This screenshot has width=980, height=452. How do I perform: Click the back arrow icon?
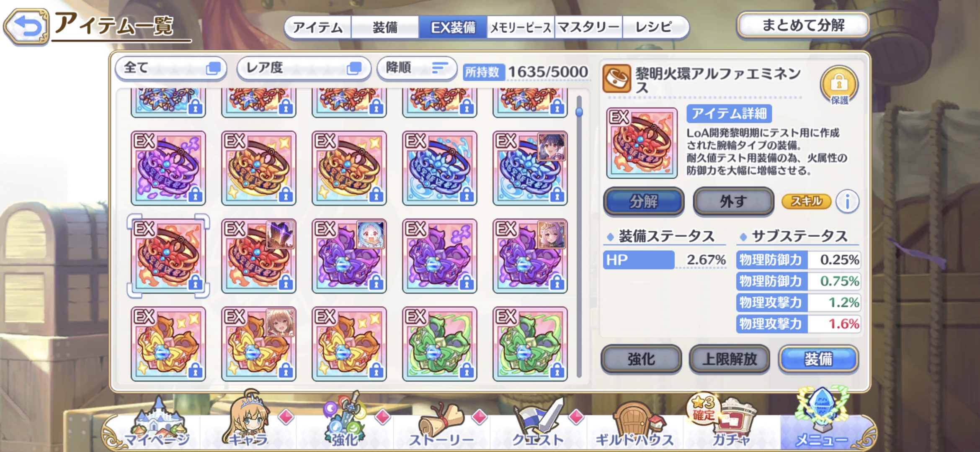click(x=26, y=26)
